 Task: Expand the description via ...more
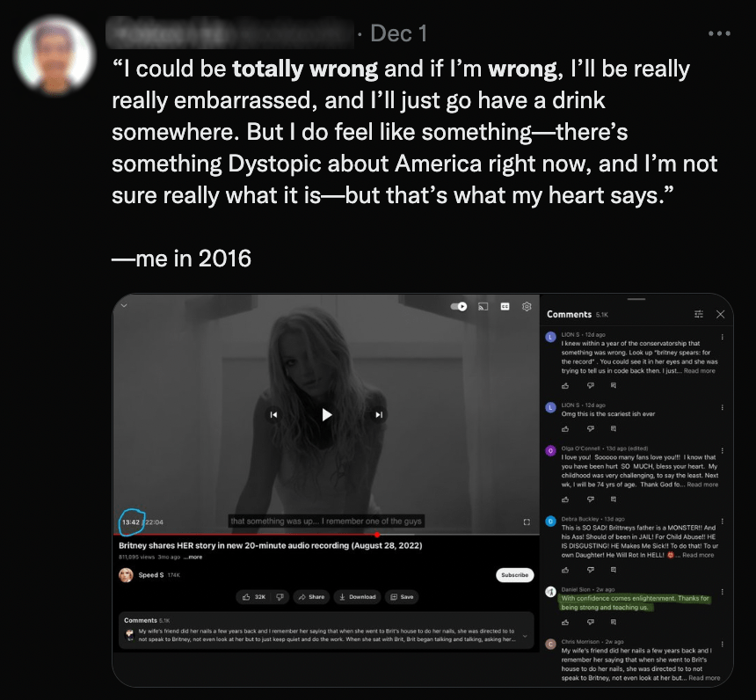coord(193,557)
